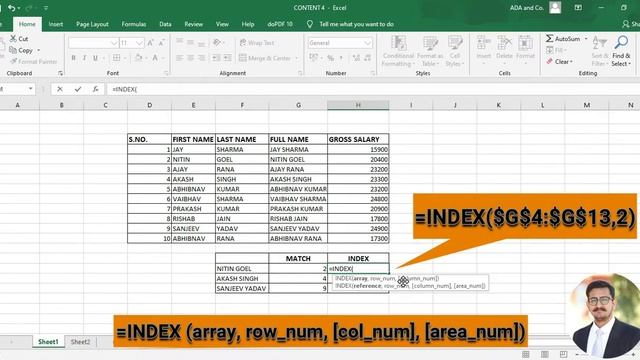
Task: Open Sort & Filter menu
Action: [600, 51]
